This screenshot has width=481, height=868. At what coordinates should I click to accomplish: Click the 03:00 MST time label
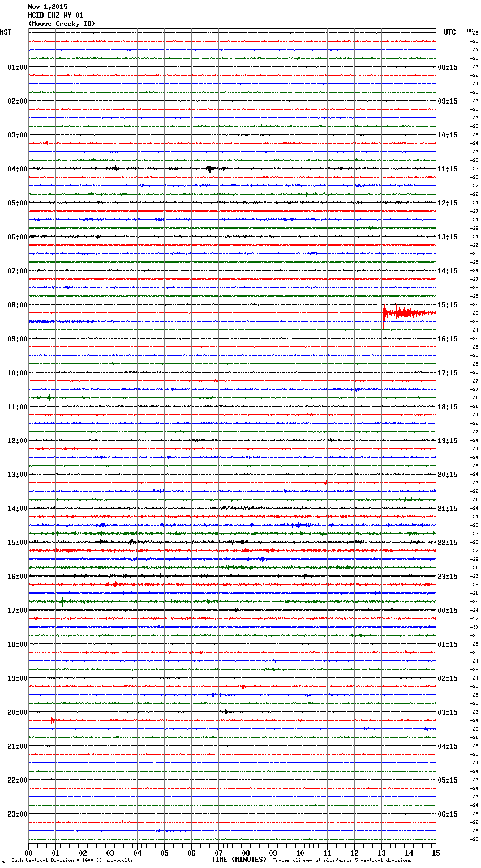coord(18,135)
